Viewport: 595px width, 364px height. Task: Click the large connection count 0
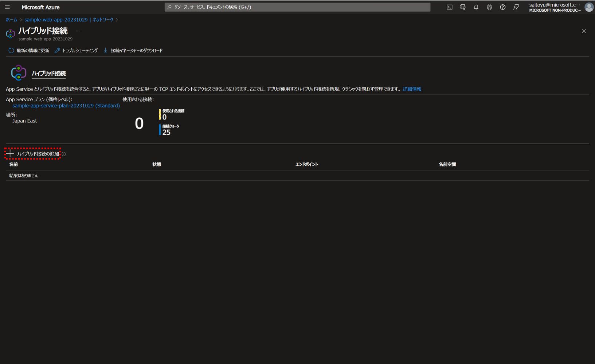click(x=139, y=124)
